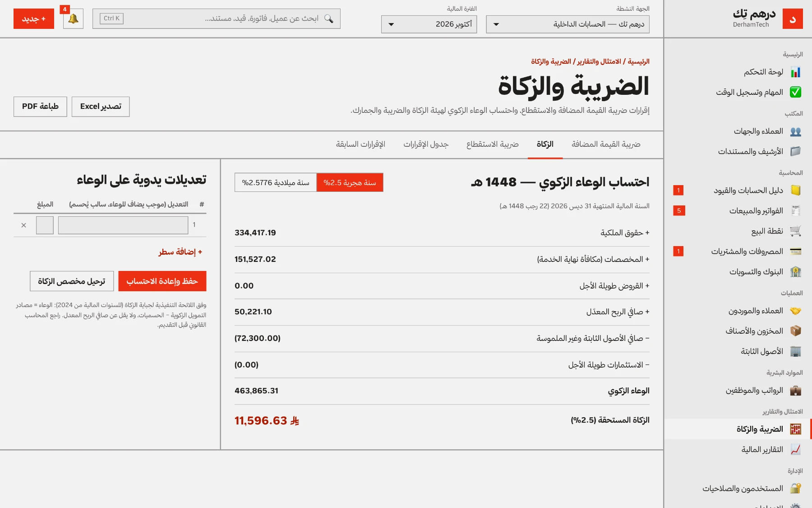The image size is (812, 508).
Task: Click the DerhamTech logo square
Action: [793, 19]
